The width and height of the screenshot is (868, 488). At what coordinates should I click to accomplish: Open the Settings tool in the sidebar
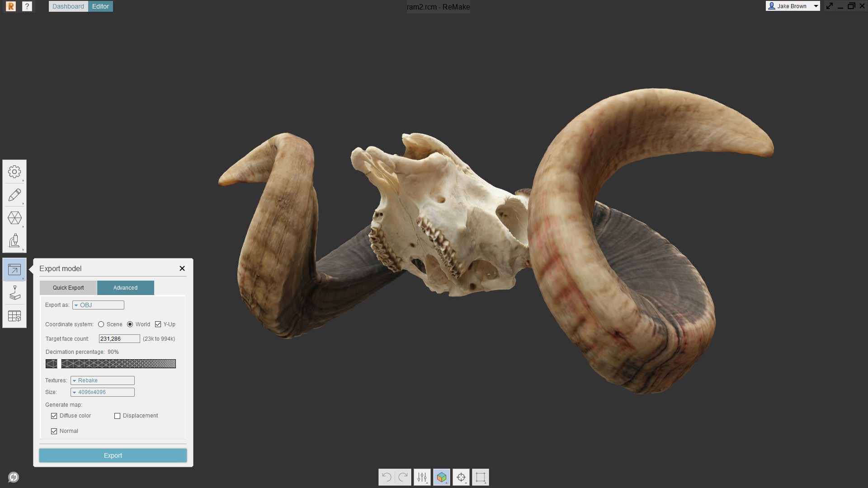tap(14, 172)
